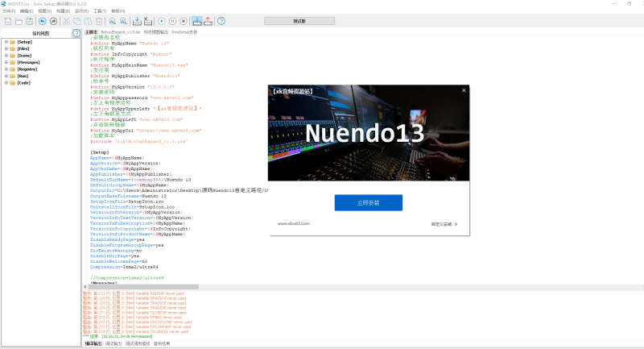The height and width of the screenshot is (349, 644).
Task: Open the 文件(F) menu
Action: 9,11
